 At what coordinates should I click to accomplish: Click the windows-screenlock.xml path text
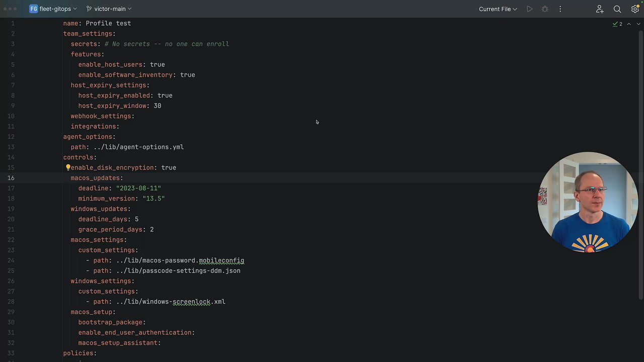coord(171,302)
